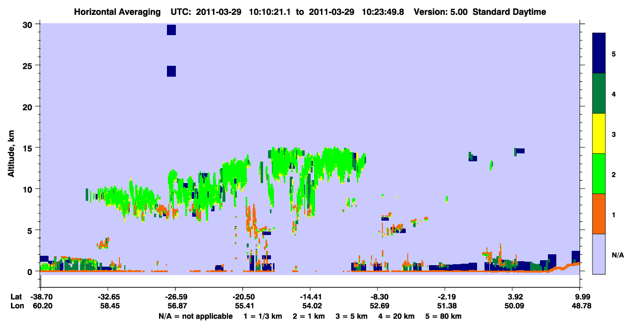Image resolution: width=644 pixels, height=330 pixels.
Task: Click the 'Lon' row label
Action: [16, 306]
